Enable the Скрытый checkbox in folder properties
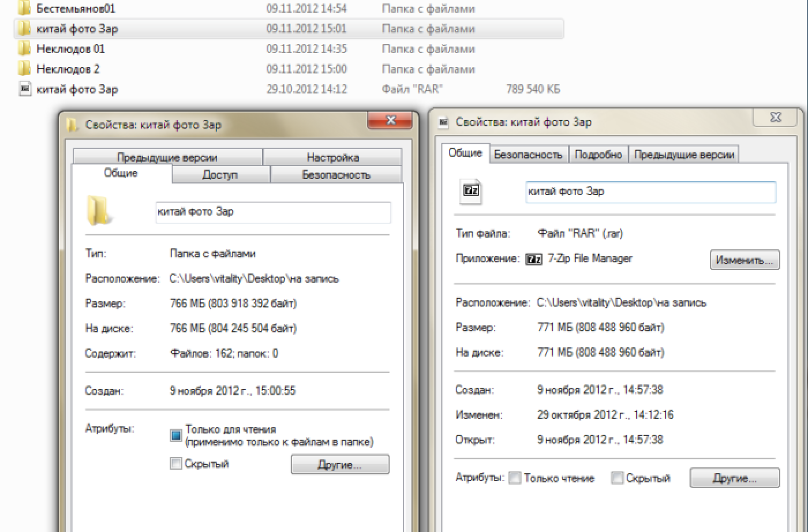 pos(176,463)
